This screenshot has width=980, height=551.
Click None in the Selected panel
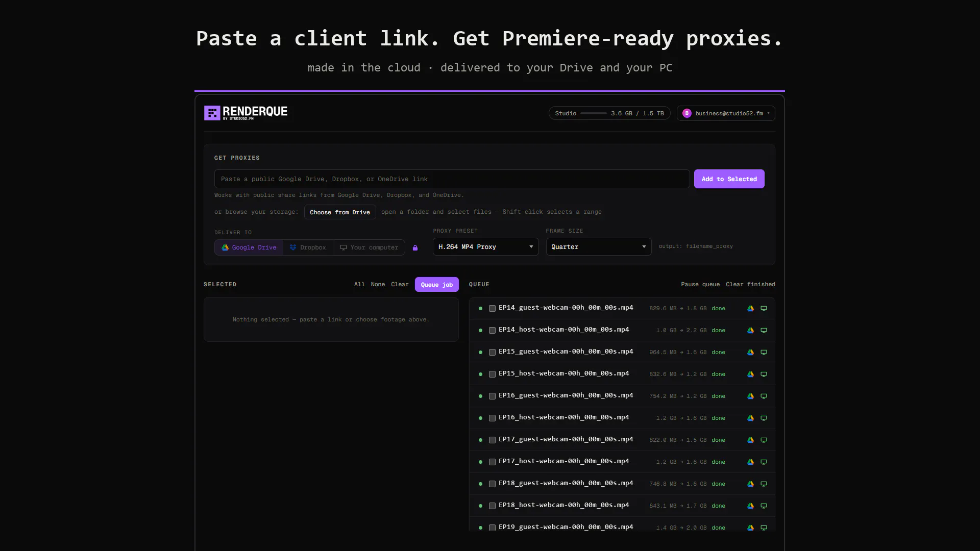(378, 284)
